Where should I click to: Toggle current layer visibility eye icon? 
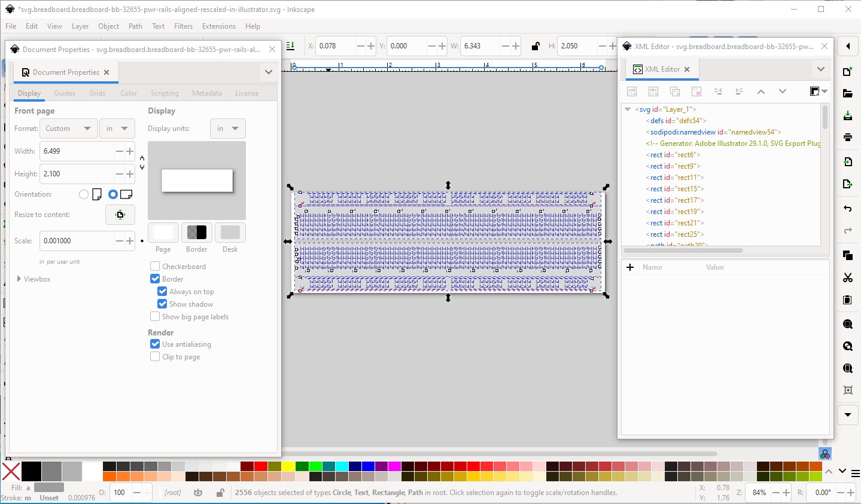click(198, 493)
